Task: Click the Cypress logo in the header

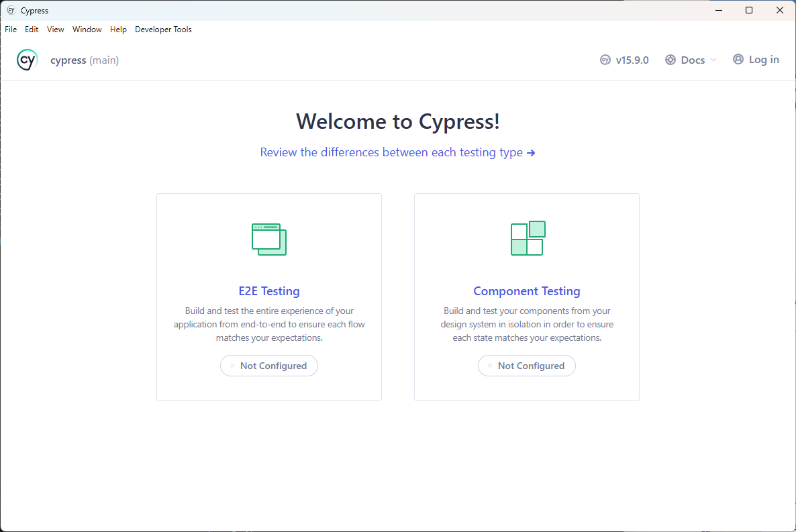Action: (28, 60)
